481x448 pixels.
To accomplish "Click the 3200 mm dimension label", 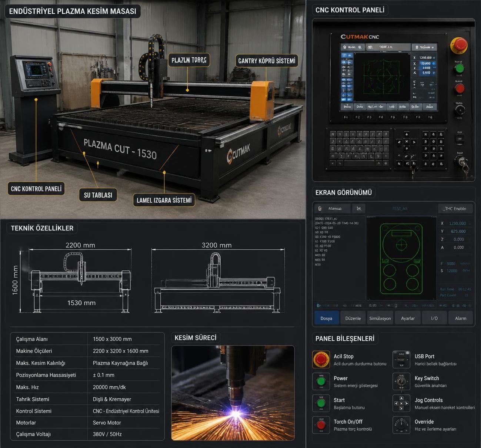I will point(217,245).
